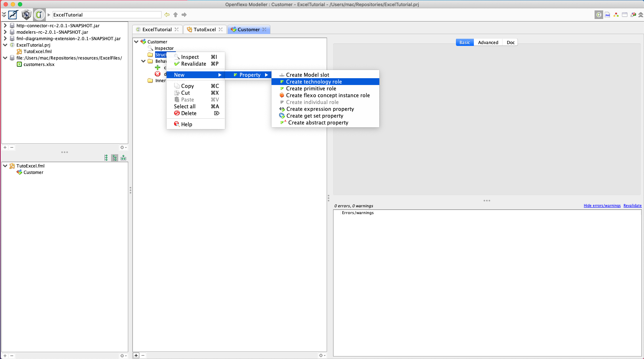Screen dimensions: 644x359
Task: Select the highlighted Openflexo modeller icon at left
Action: coord(39,15)
